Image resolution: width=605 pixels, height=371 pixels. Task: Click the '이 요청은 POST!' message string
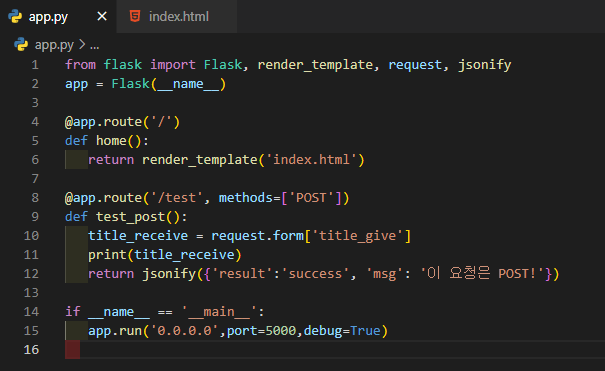(482, 273)
